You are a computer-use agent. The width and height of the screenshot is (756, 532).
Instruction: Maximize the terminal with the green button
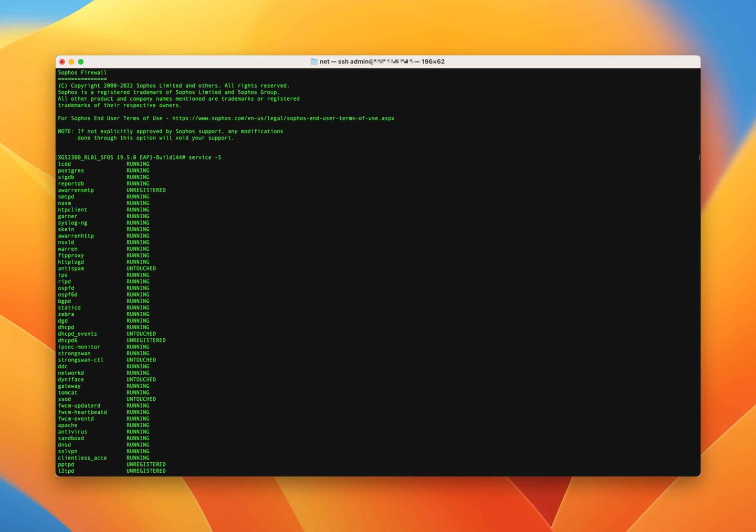(81, 62)
